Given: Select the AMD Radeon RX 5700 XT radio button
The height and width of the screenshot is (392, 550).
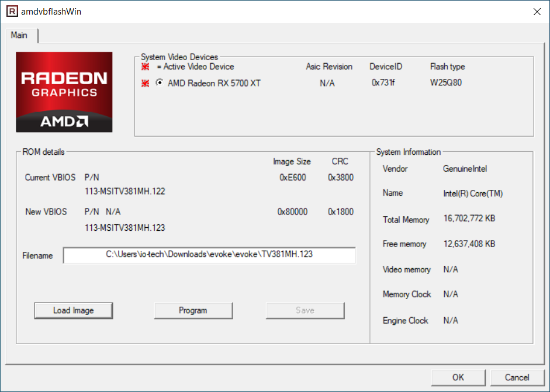Looking at the screenshot, I should pyautogui.click(x=160, y=83).
